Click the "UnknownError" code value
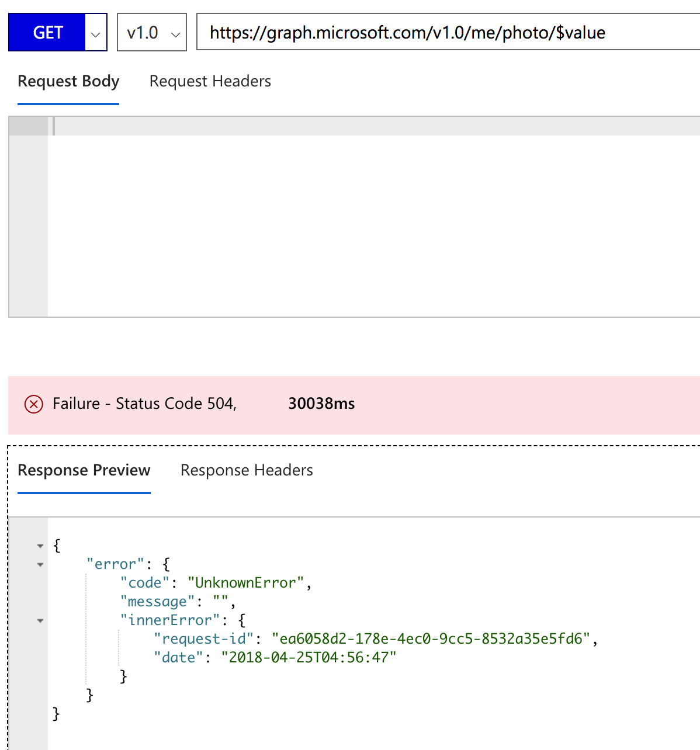700x750 pixels. (x=245, y=583)
